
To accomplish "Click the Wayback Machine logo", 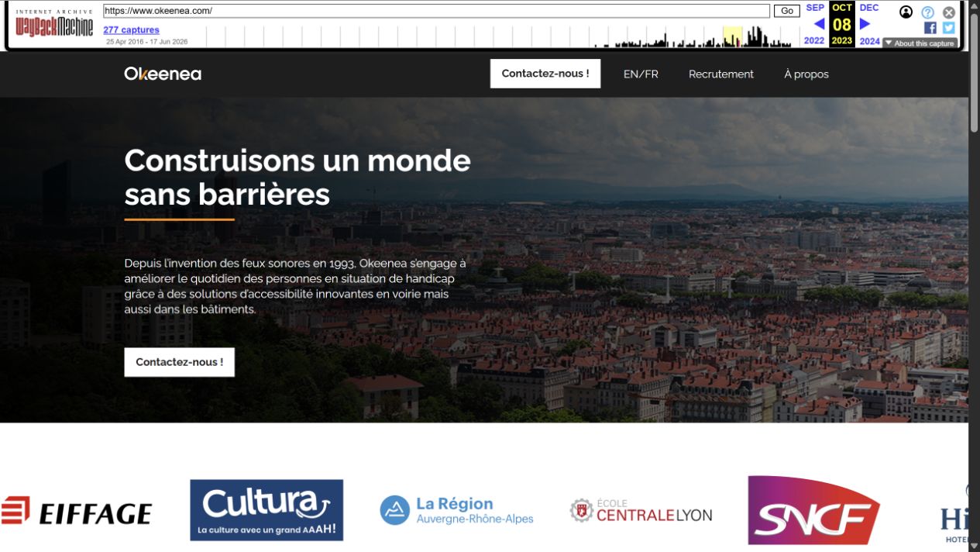I will pos(54,25).
